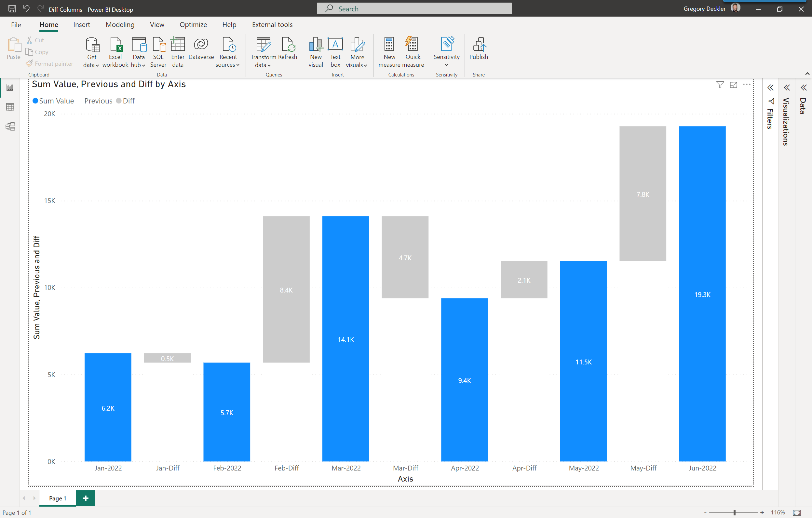Image resolution: width=812 pixels, height=518 pixels.
Task: Click the Focus mode icon on the visual
Action: 733,85
